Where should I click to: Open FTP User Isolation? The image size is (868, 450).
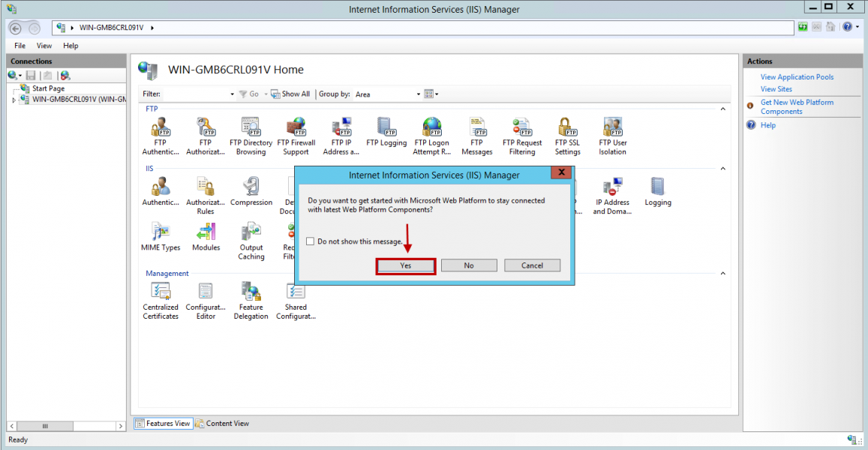tap(612, 136)
